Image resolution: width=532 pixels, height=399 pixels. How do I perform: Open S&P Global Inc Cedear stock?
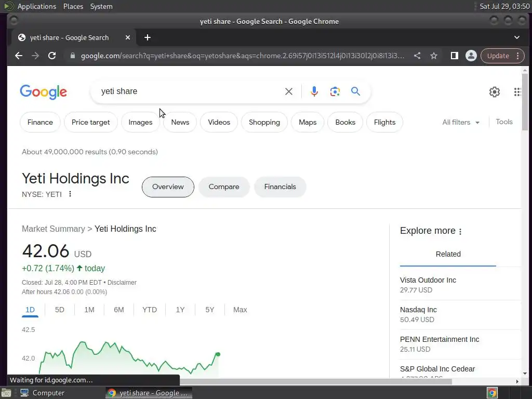[460, 370]
